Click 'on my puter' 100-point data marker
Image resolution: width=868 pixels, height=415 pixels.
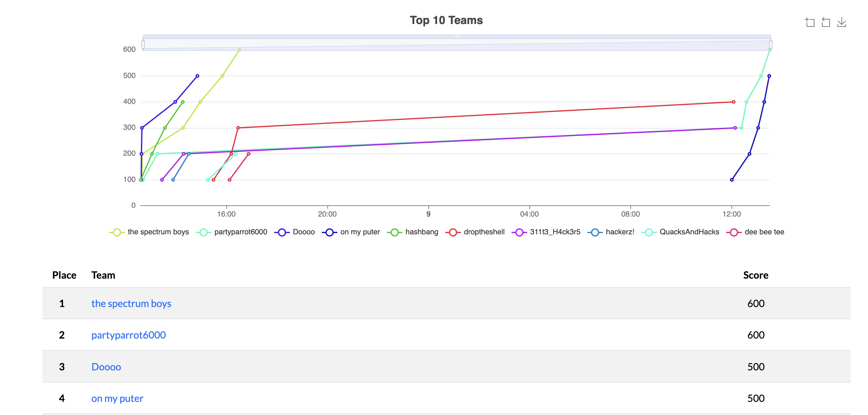[732, 180]
